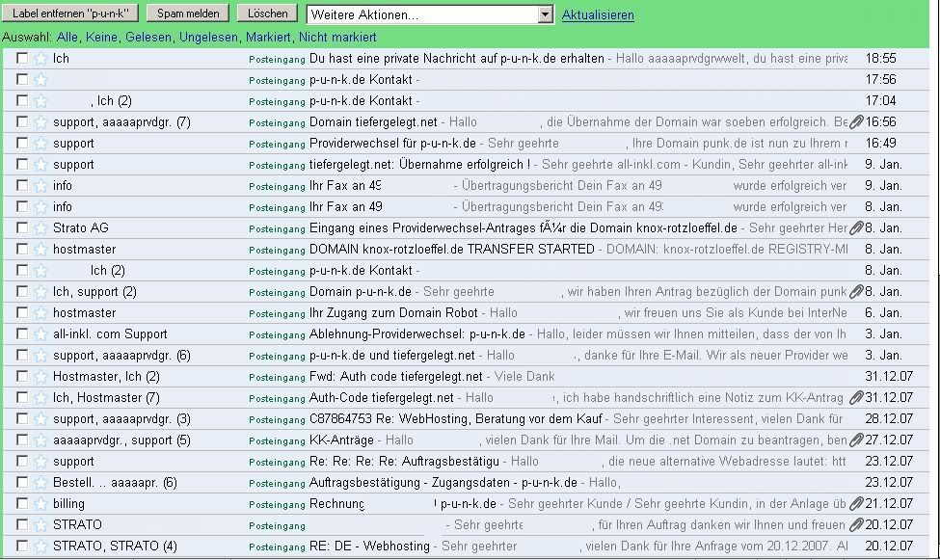Click attachment paperclip on Auth-Code tiefergelegt.net email
Viewport: 940px width, 560px height.
856,397
